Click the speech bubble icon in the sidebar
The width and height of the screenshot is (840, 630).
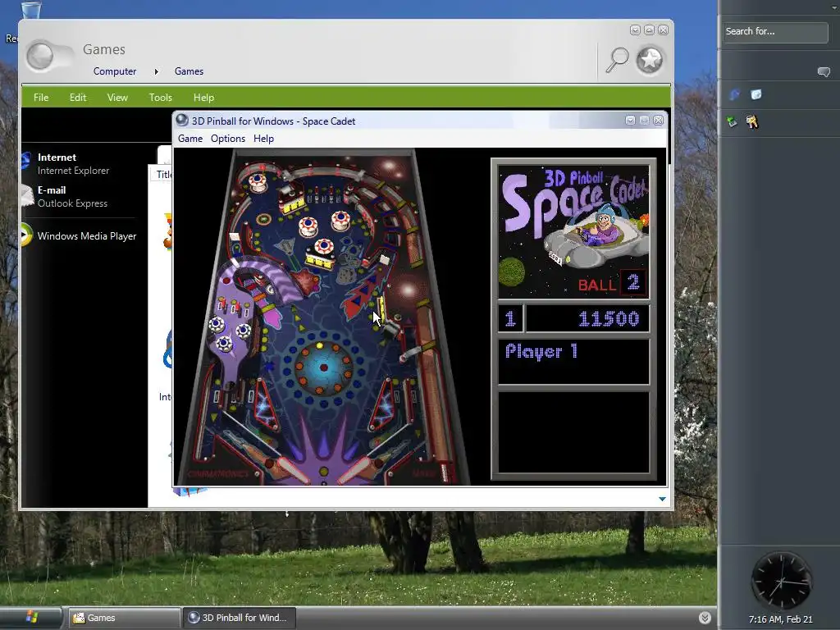click(824, 72)
